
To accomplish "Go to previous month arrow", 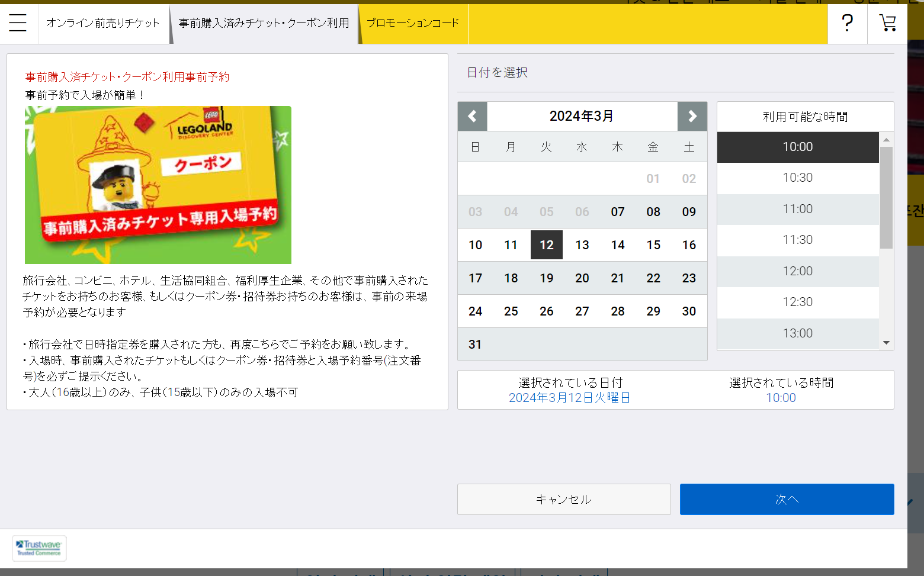I will pyautogui.click(x=473, y=116).
